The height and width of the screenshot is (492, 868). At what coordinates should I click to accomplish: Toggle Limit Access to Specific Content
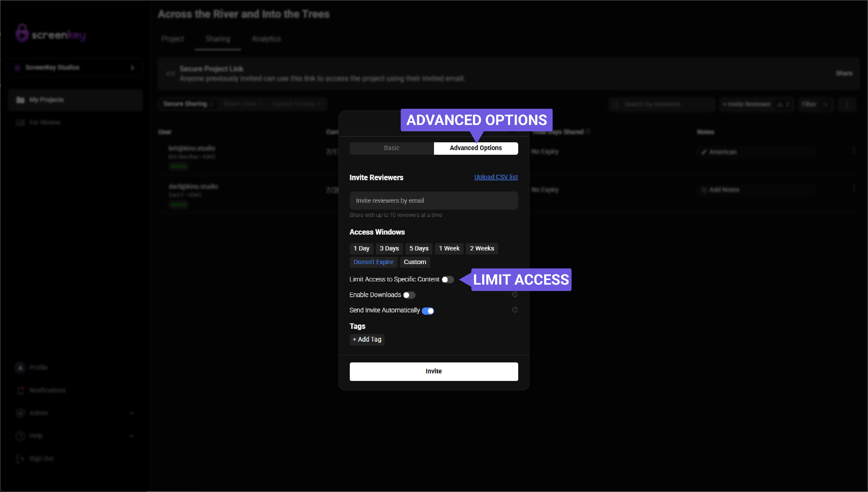[448, 279]
